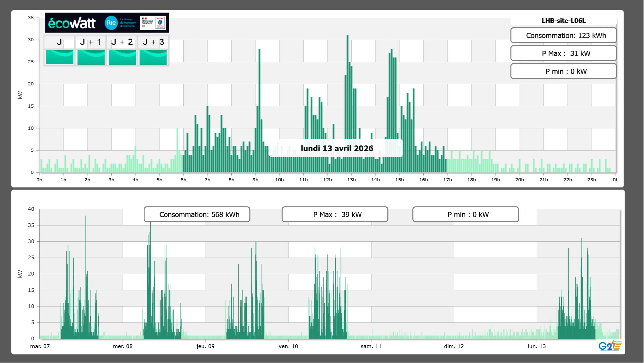Click the green J + 2 signal icon
The image size is (644, 363).
click(122, 57)
